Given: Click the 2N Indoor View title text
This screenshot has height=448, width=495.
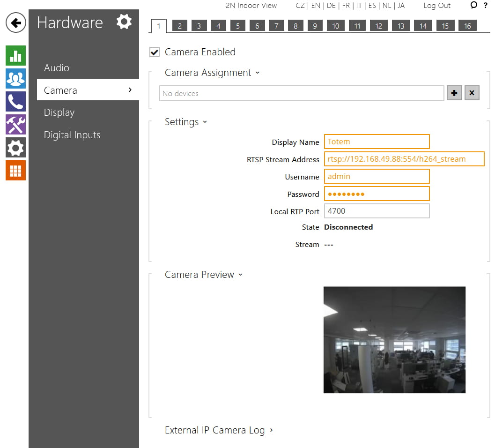Looking at the screenshot, I should point(251,5).
